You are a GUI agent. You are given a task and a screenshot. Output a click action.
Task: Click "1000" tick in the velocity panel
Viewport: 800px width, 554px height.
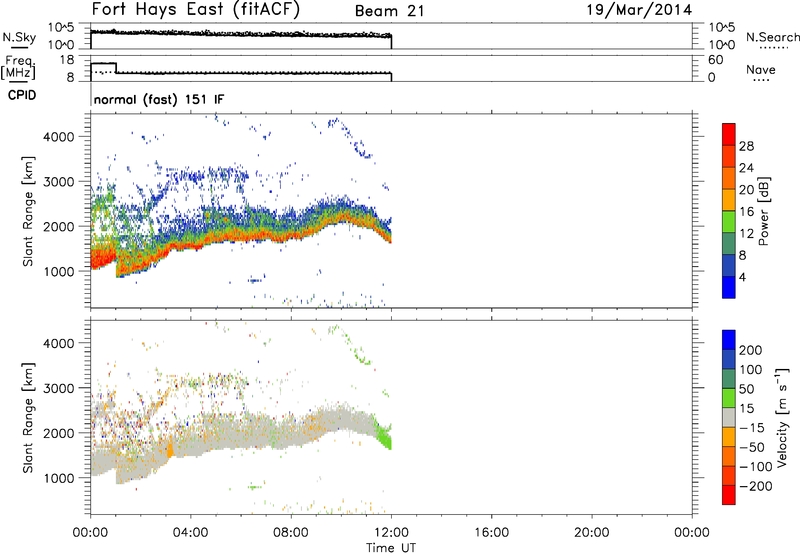coord(58,478)
